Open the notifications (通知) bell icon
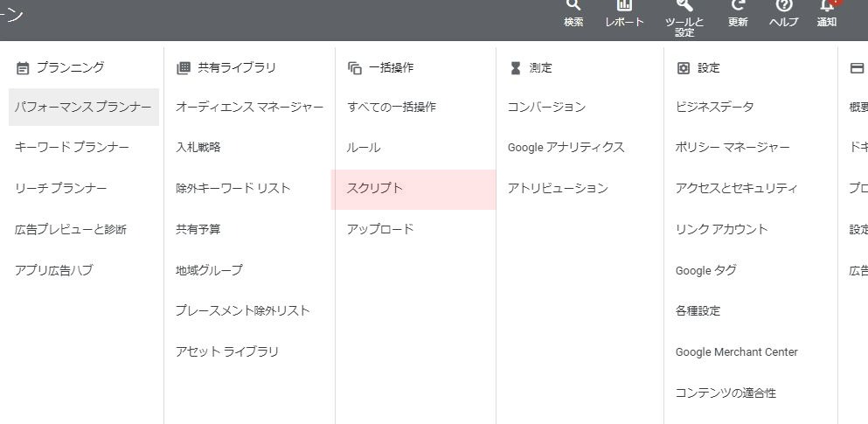The image size is (868, 424). coord(827,7)
